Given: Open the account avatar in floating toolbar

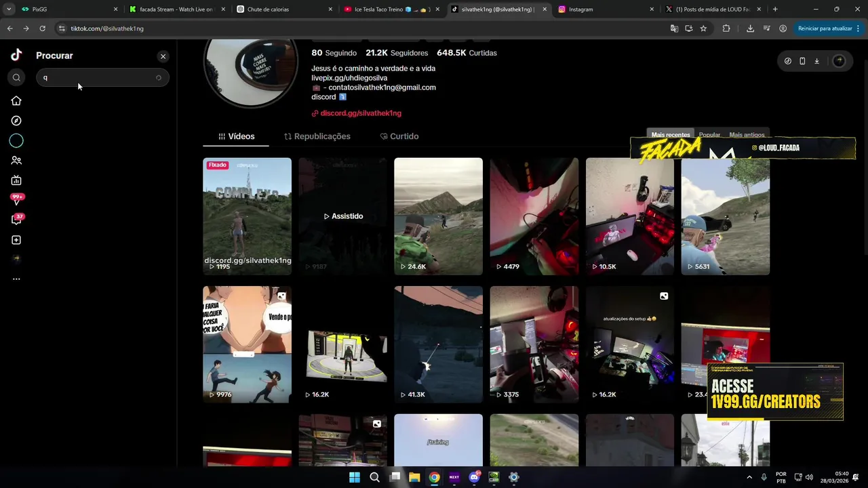Looking at the screenshot, I should (x=839, y=61).
